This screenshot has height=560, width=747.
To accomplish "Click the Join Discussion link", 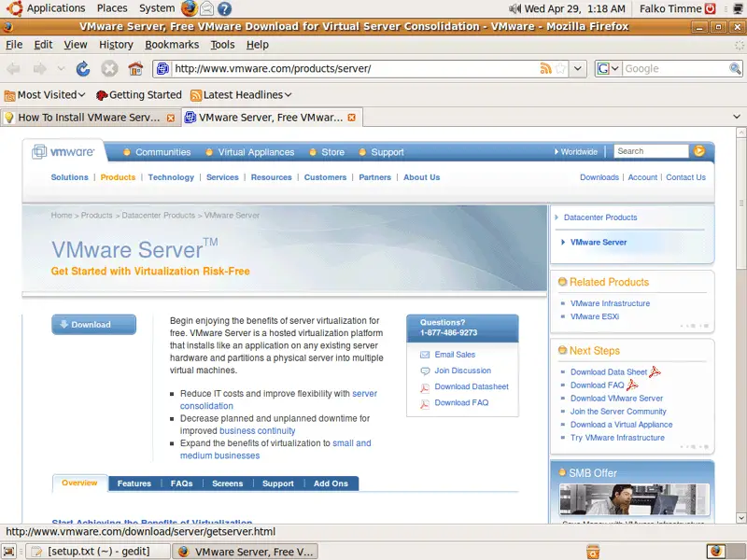I will 462,371.
